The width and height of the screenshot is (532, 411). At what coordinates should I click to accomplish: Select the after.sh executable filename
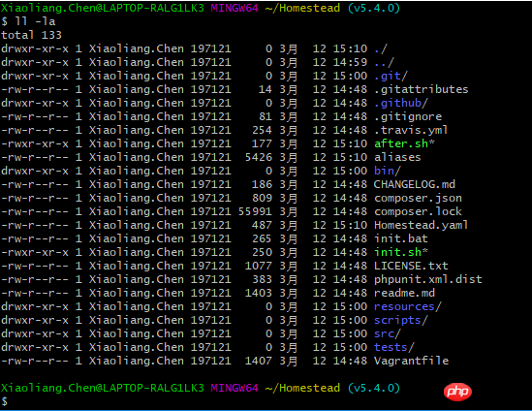point(404,143)
